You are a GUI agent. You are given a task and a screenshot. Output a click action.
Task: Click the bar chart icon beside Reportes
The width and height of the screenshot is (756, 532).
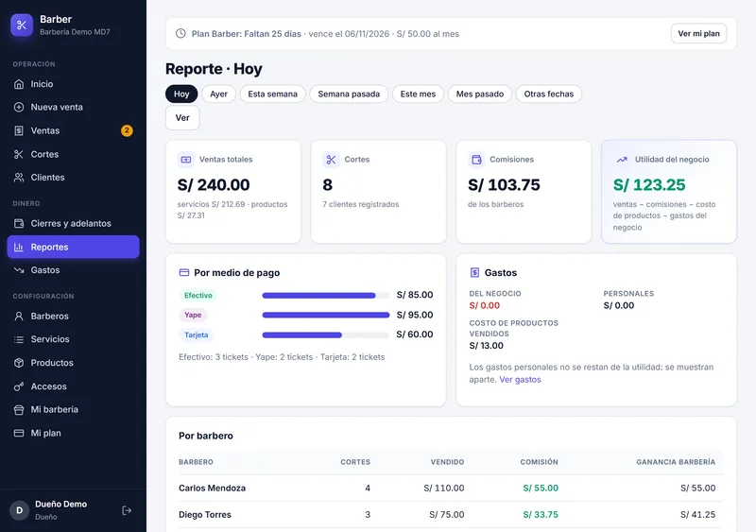pyautogui.click(x=19, y=247)
